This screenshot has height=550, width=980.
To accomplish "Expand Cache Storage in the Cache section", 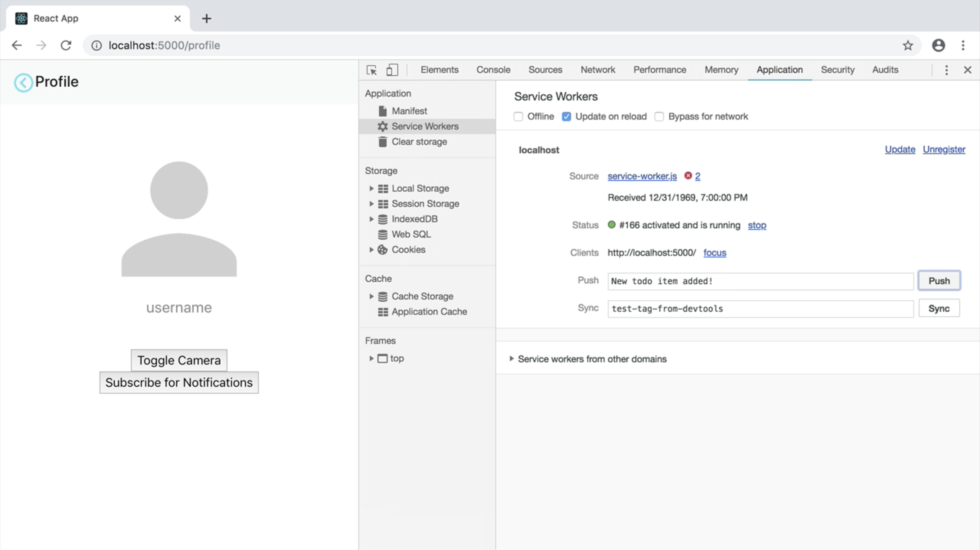I will pyautogui.click(x=371, y=296).
